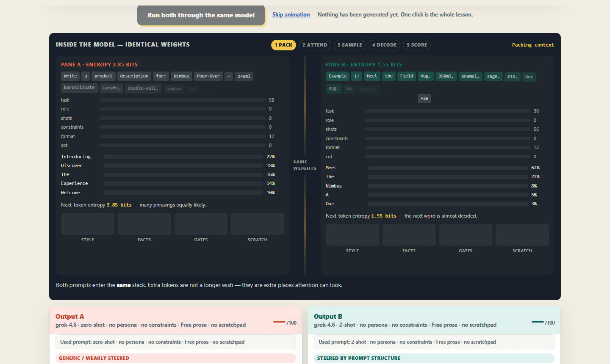Screen dimensions: 610x364
Task: Click the '350ml,' token chip
Action: coord(446,76)
